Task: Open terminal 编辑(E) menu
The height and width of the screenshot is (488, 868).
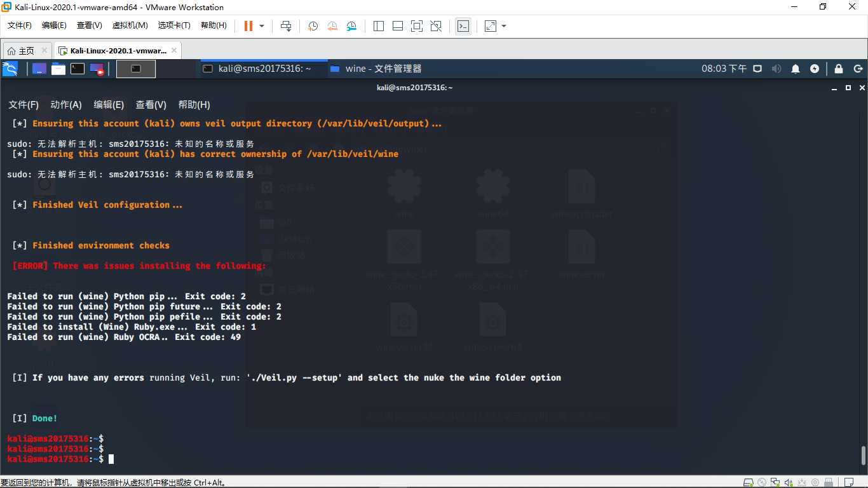Action: (109, 105)
